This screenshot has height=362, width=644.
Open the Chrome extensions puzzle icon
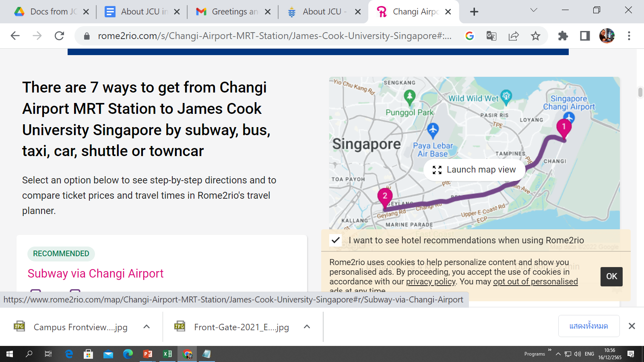563,36
